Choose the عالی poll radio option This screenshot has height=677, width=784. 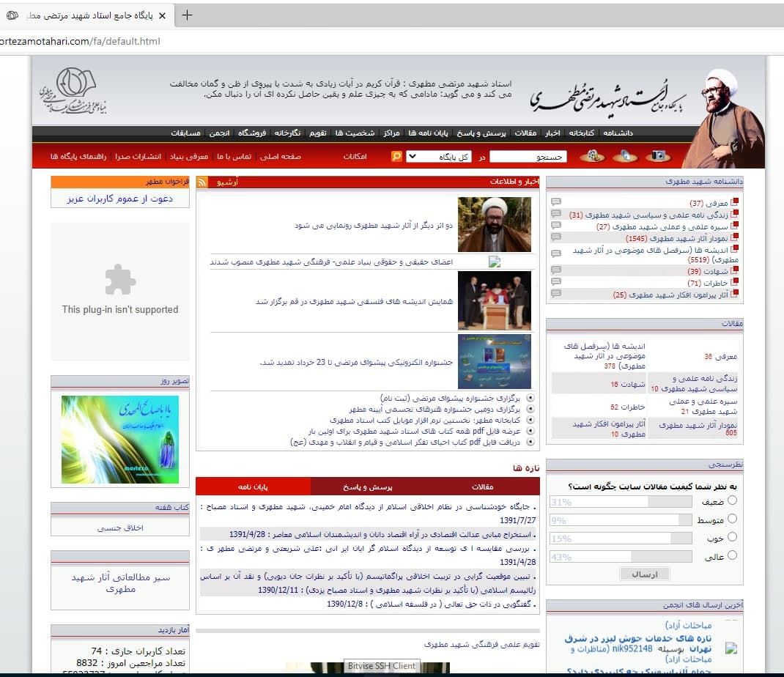click(x=732, y=555)
